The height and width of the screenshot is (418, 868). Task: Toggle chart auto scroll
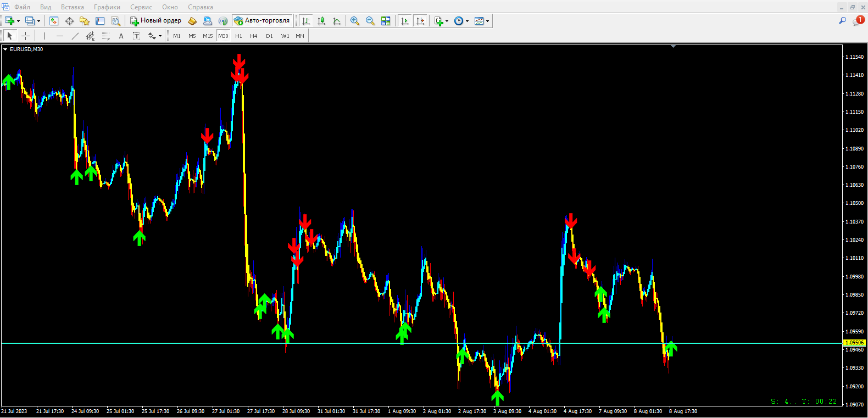405,21
